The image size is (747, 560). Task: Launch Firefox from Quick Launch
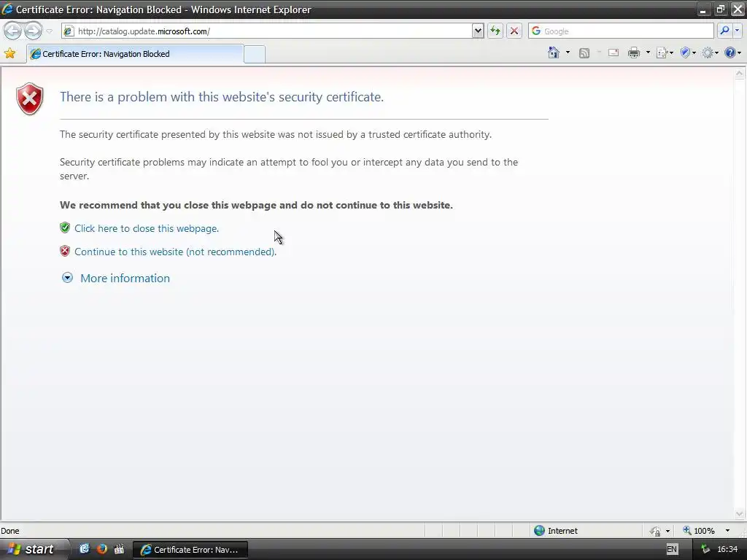[101, 548]
